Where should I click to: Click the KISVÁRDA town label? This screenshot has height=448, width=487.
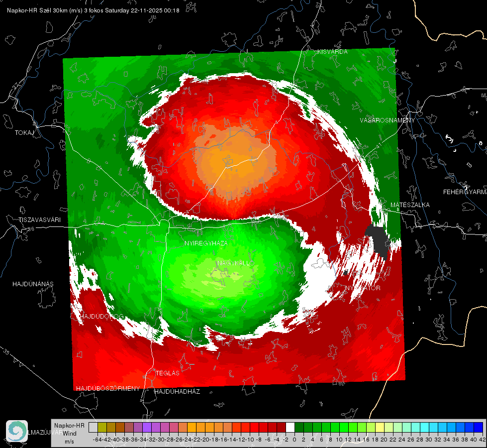pyautogui.click(x=332, y=52)
